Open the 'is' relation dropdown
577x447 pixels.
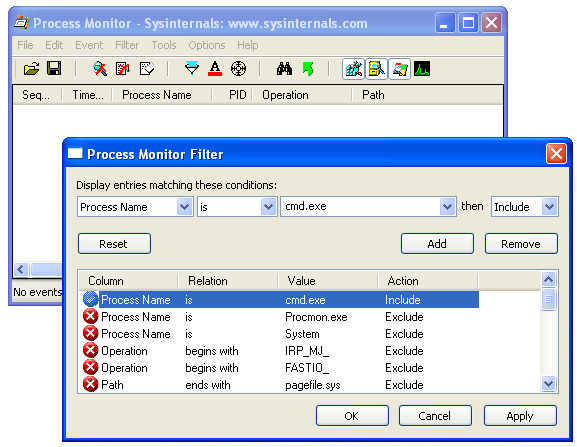(268, 207)
